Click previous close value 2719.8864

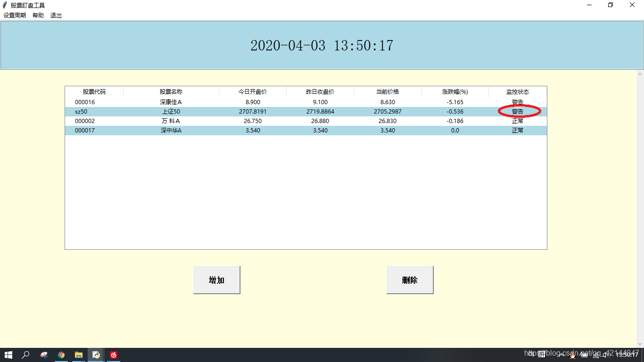pyautogui.click(x=320, y=112)
